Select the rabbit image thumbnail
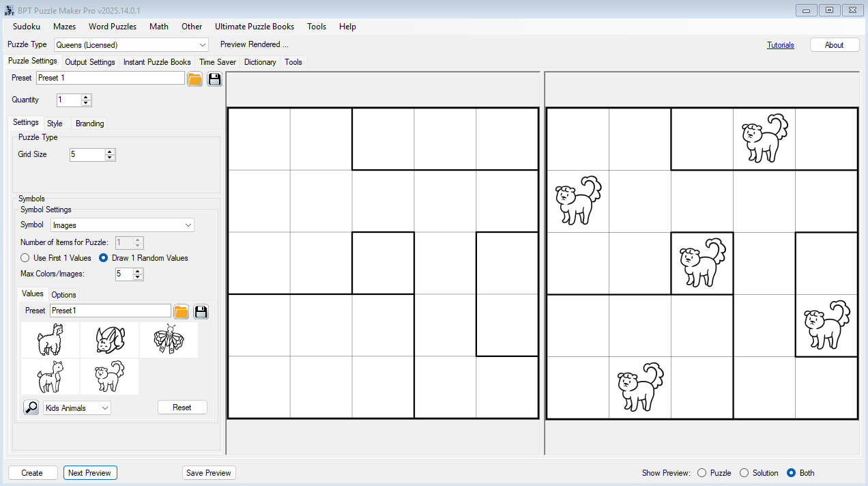This screenshot has width=868, height=486. (x=109, y=340)
